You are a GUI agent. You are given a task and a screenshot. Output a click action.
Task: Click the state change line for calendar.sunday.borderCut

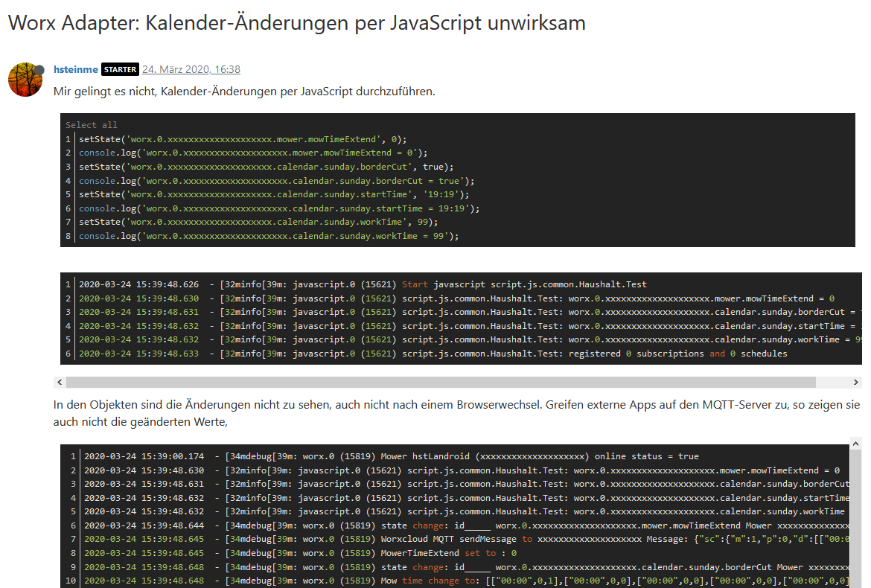pos(467,567)
